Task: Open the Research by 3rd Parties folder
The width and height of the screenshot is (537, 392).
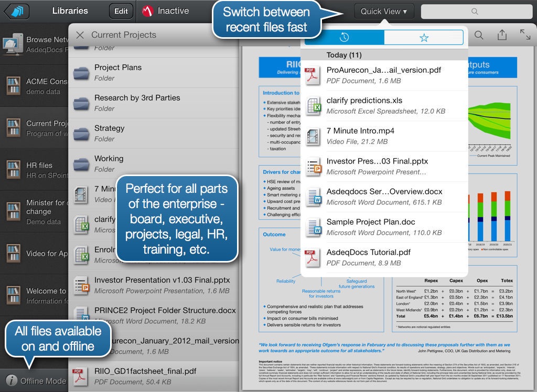Action: [x=154, y=103]
